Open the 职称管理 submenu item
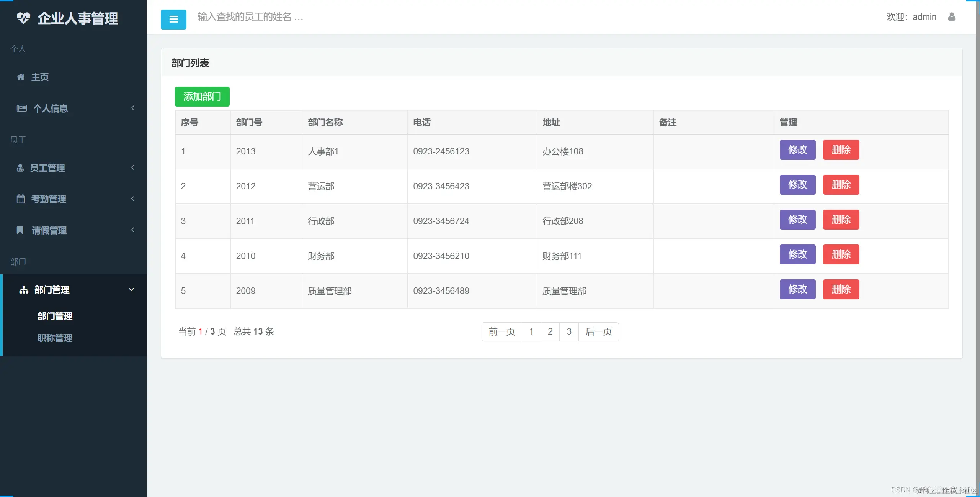980x497 pixels. (55, 338)
